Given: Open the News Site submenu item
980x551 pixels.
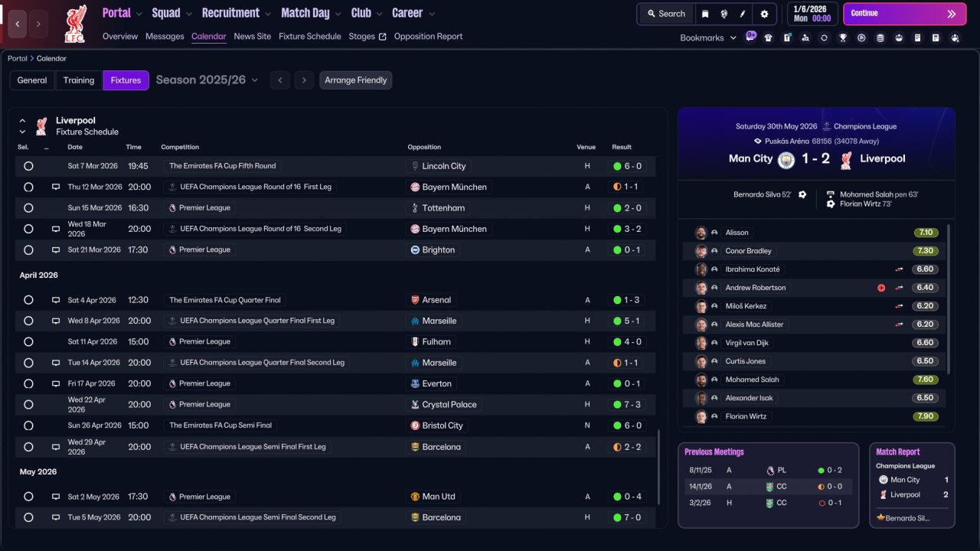Looking at the screenshot, I should 253,37.
